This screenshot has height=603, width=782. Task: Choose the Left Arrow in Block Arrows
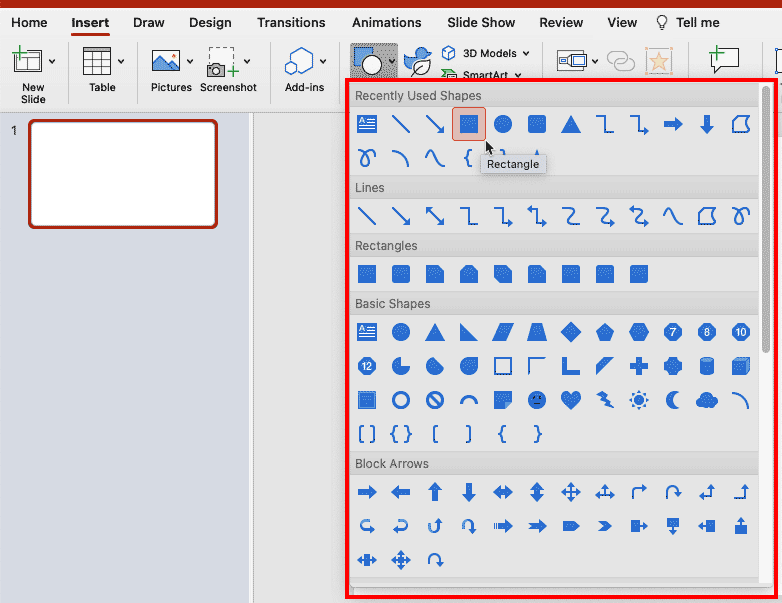(x=401, y=493)
